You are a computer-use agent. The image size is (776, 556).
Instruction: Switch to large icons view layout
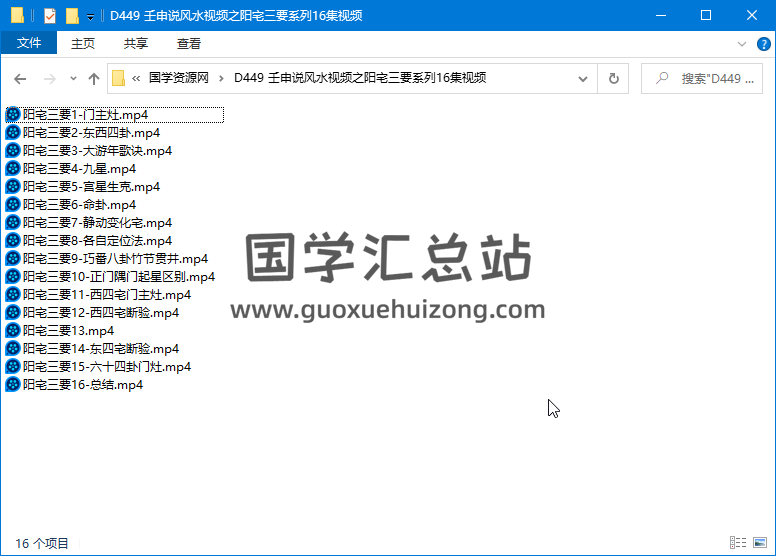[760, 543]
